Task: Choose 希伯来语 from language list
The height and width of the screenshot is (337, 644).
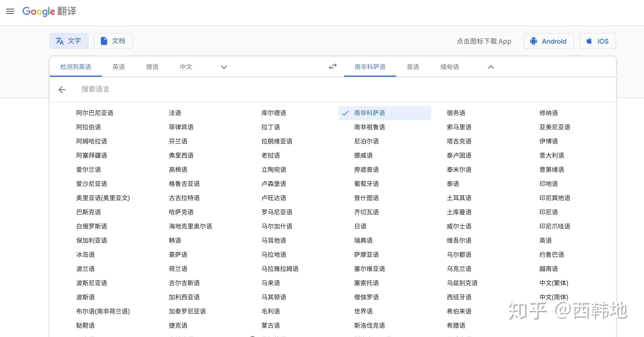Action: point(459,312)
